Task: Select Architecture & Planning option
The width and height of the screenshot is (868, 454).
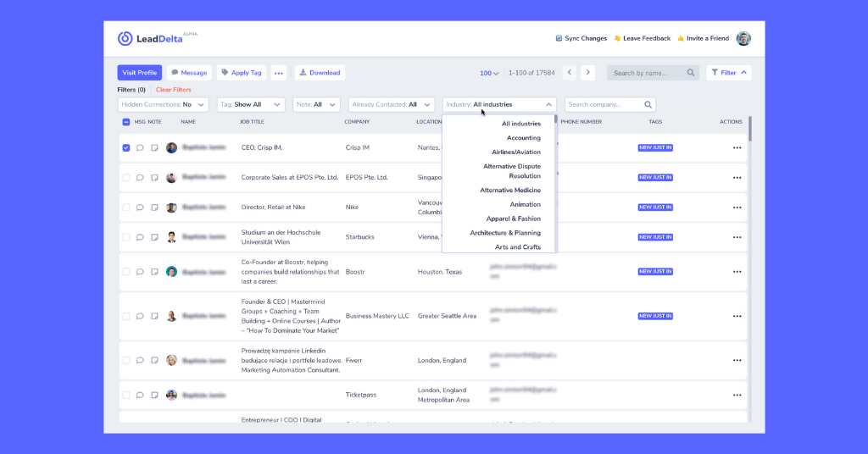Action: tap(505, 233)
